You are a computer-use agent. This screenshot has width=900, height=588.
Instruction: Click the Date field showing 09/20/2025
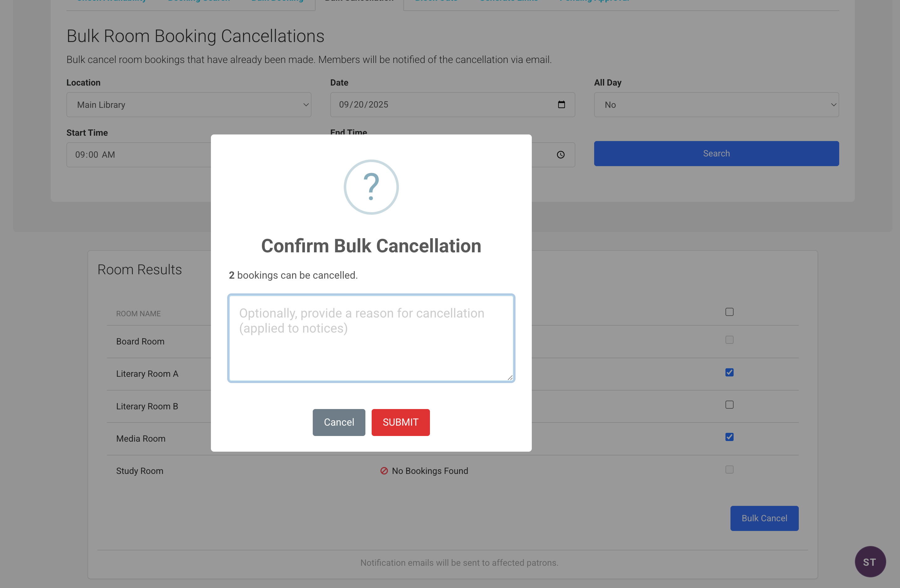(452, 105)
